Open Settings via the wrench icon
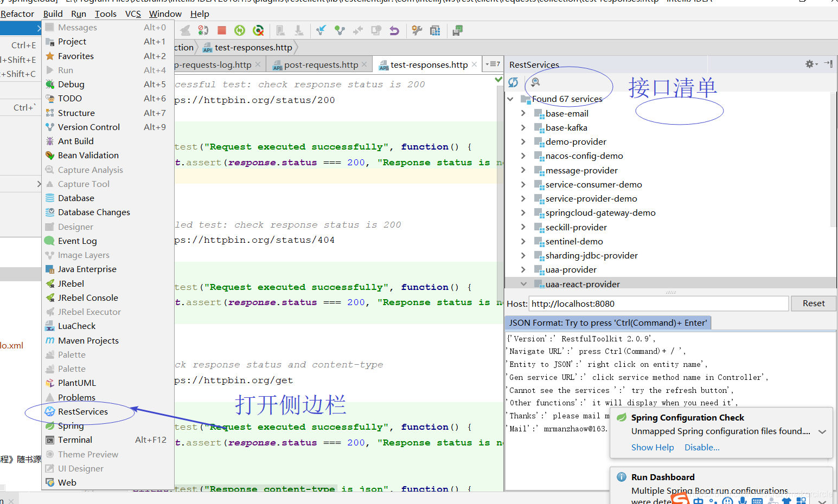Viewport: 838px width, 504px height. (x=417, y=30)
